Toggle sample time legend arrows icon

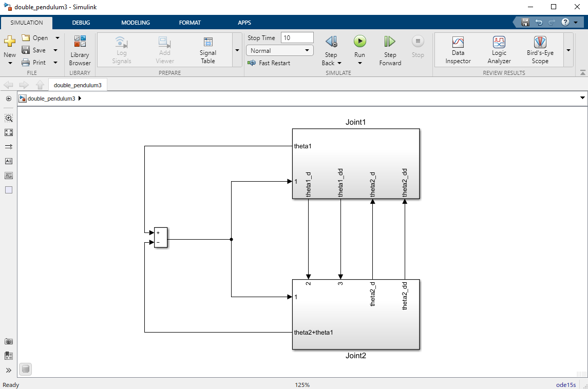[x=9, y=147]
